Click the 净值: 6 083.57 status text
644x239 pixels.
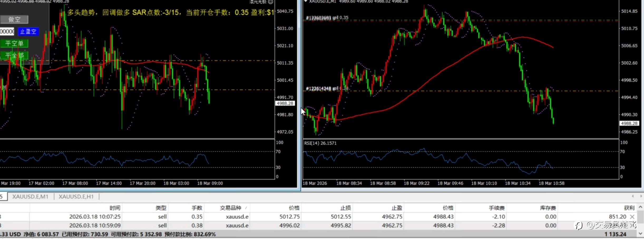(41, 234)
